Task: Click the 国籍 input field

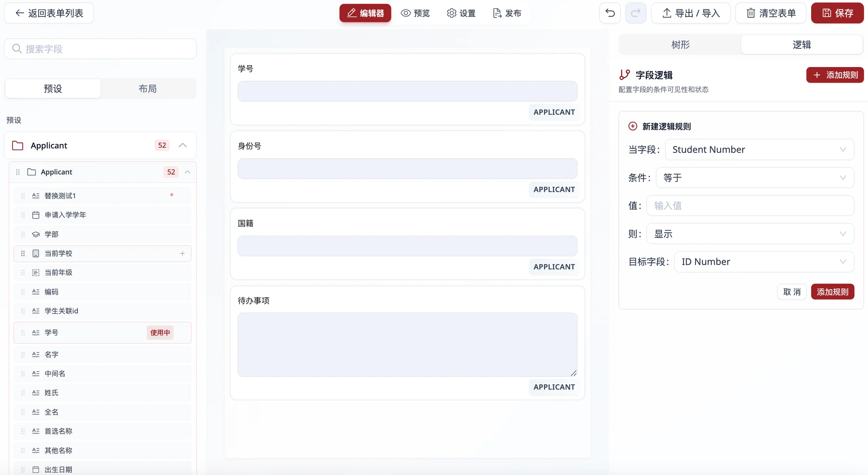Action: [x=407, y=246]
